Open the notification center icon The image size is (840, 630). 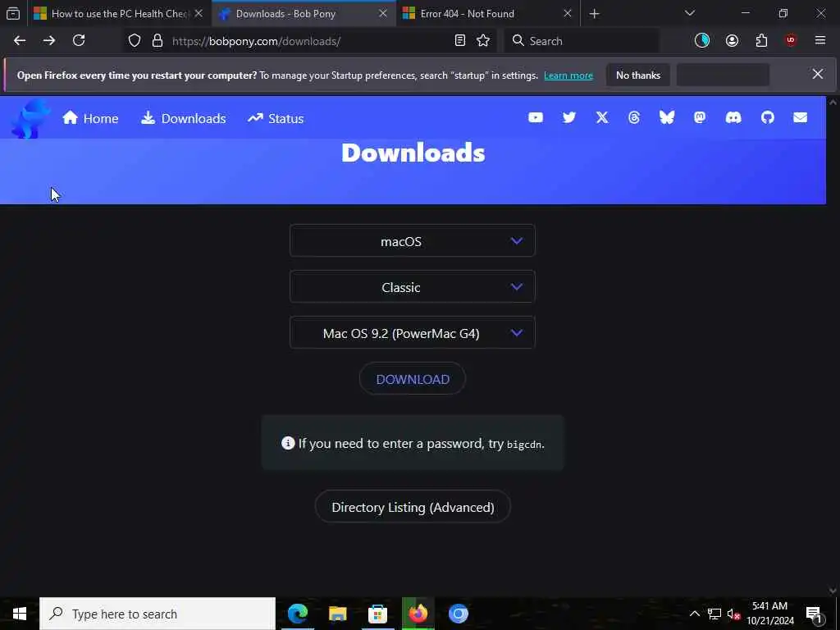point(814,614)
